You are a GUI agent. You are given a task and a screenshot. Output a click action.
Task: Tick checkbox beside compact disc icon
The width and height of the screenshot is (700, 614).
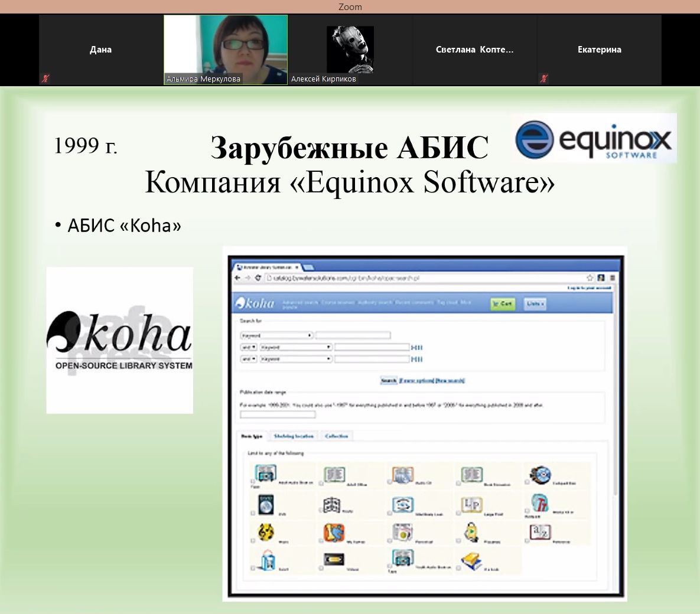click(x=528, y=483)
